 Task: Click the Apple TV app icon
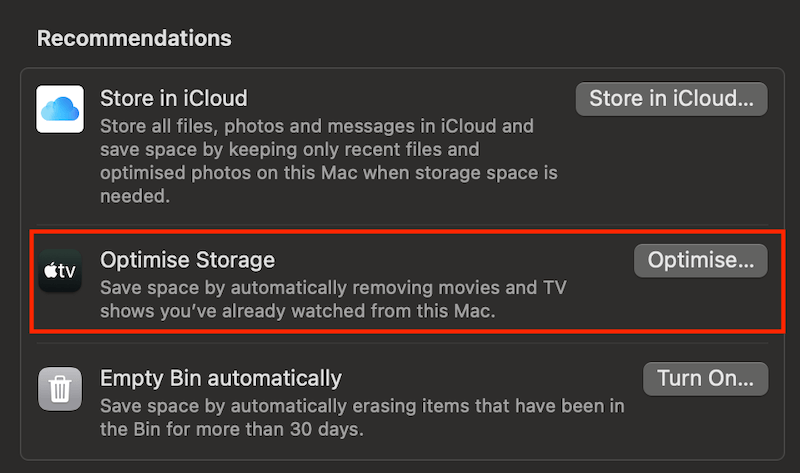click(60, 271)
